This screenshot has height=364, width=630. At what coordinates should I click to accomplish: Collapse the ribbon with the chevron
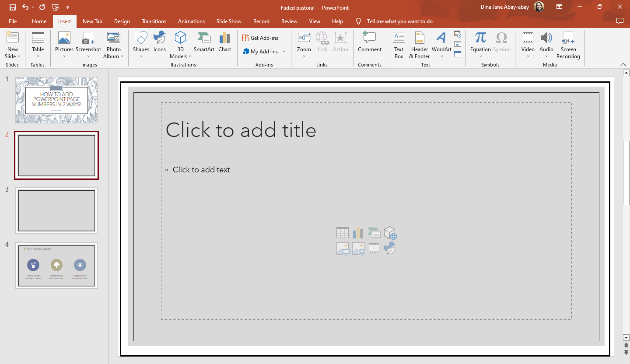click(x=623, y=64)
